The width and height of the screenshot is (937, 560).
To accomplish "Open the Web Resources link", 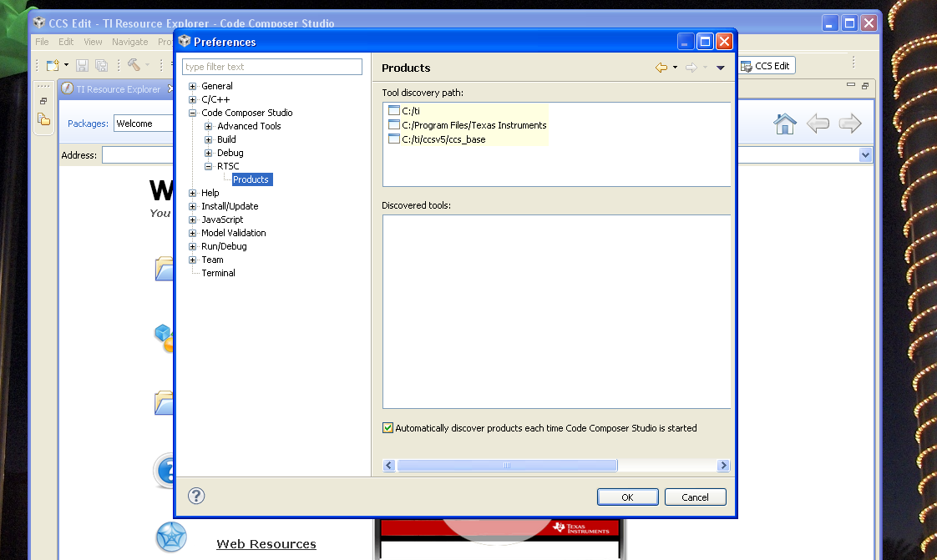I will point(266,544).
